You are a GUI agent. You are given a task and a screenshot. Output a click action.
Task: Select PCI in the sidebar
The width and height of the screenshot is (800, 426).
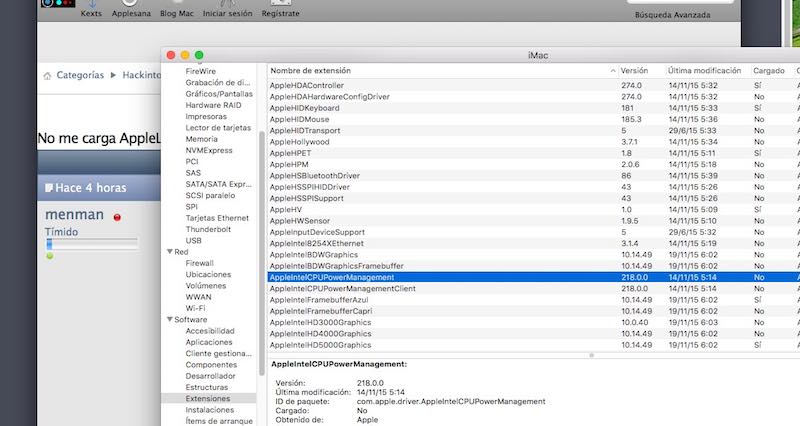[191, 161]
